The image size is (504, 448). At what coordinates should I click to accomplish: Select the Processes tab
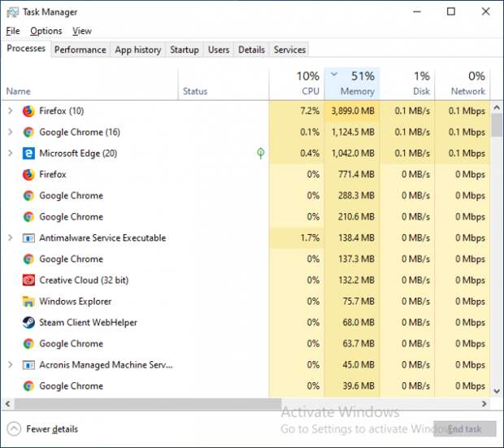click(x=26, y=49)
